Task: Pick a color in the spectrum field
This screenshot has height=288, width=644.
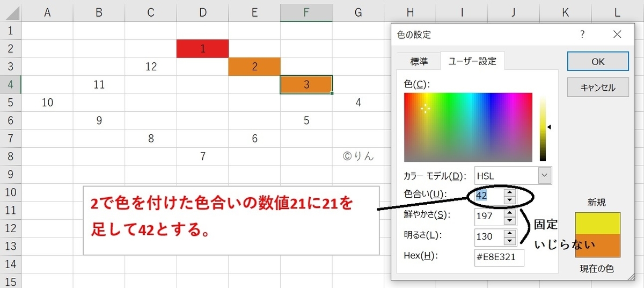Action: tap(469, 127)
